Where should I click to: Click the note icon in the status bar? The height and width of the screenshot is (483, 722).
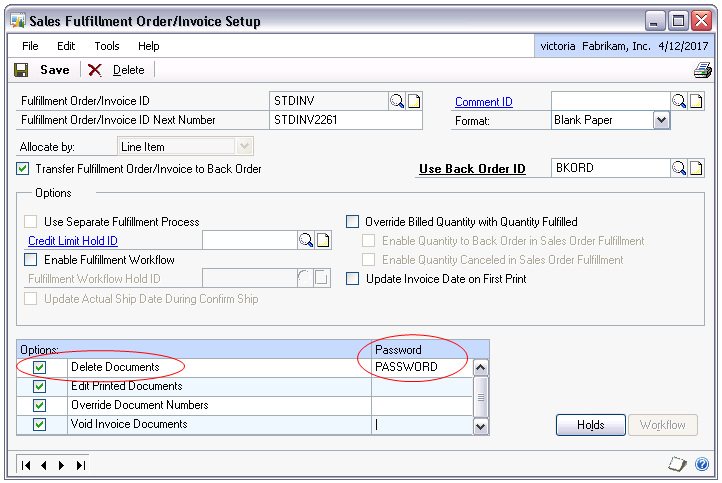(x=676, y=464)
